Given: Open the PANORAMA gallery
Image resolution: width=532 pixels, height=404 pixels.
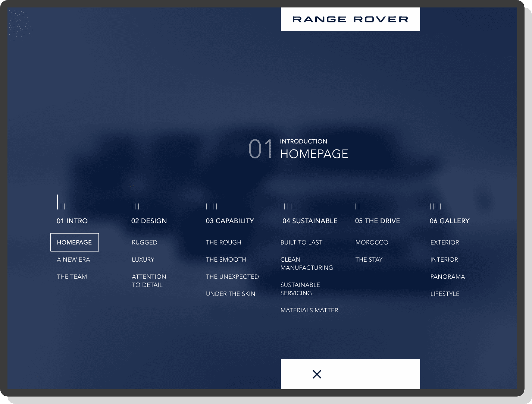Looking at the screenshot, I should click(448, 277).
